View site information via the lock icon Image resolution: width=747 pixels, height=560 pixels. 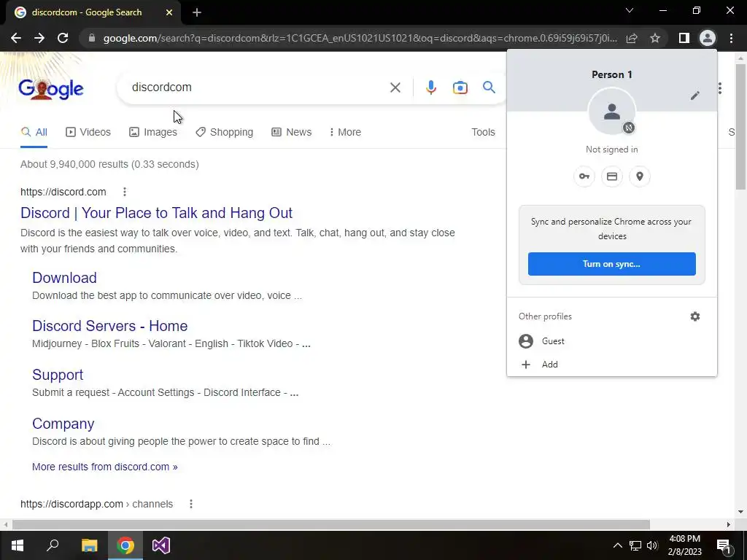coord(92,38)
